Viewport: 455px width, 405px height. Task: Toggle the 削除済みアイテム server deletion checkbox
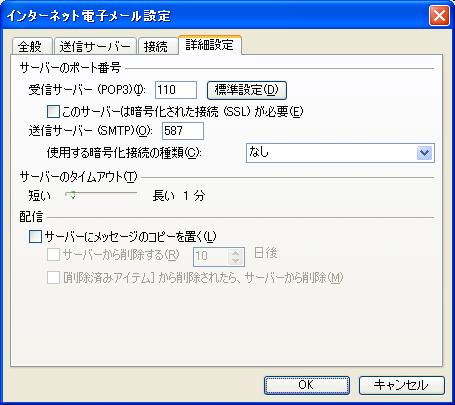(x=53, y=277)
